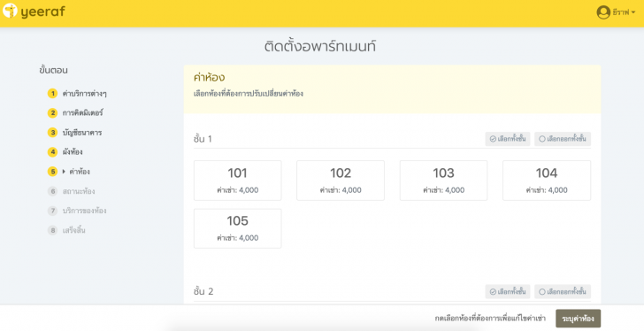This screenshot has height=331, width=644.
Task: Click the ยีราฟ username text
Action: (621, 12)
